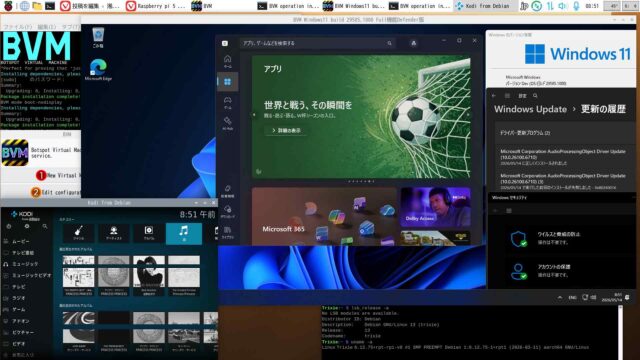Click 詳細の表示 button on soccer banner
The height and width of the screenshot is (360, 640).
pyautogui.click(x=287, y=130)
